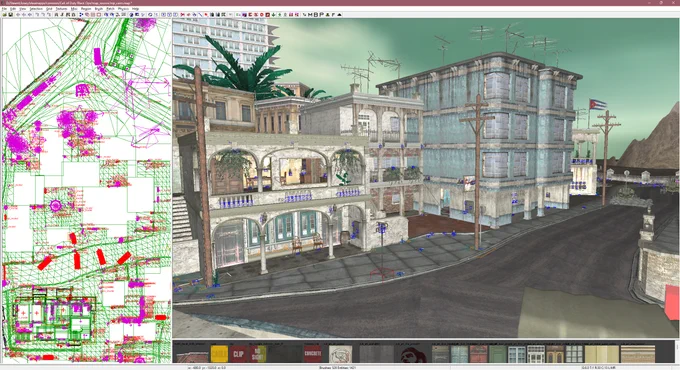Select the green door texture thumbnail
The image size is (680, 370).
[498, 354]
